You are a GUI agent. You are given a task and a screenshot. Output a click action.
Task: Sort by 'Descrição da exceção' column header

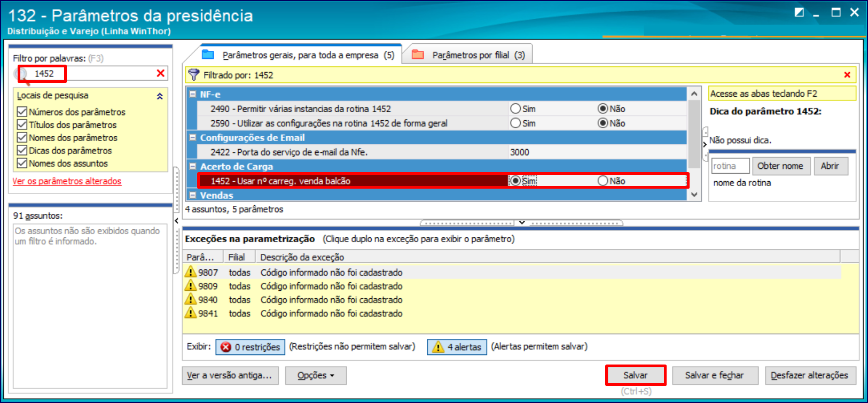point(548,257)
